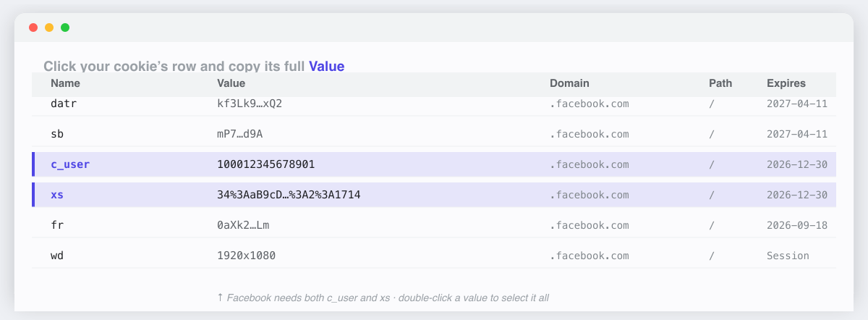This screenshot has height=320, width=868.
Task: Click the c_user value 100012345678901
Action: coord(265,164)
